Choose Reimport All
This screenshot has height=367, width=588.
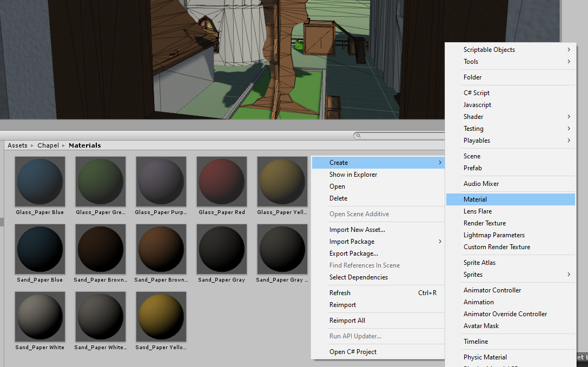(x=347, y=321)
